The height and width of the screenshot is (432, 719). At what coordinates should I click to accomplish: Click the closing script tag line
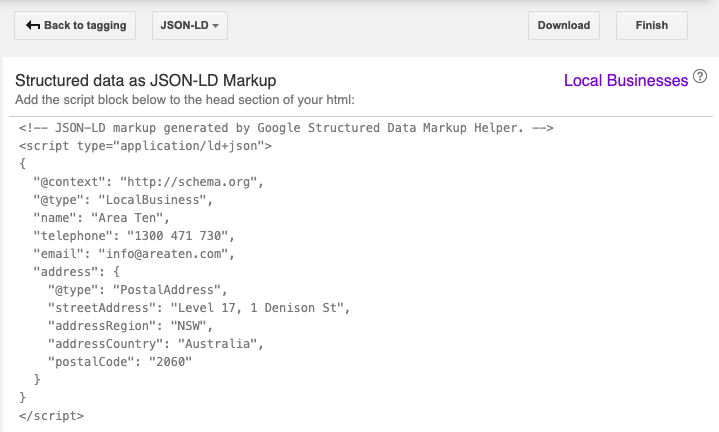(x=52, y=415)
